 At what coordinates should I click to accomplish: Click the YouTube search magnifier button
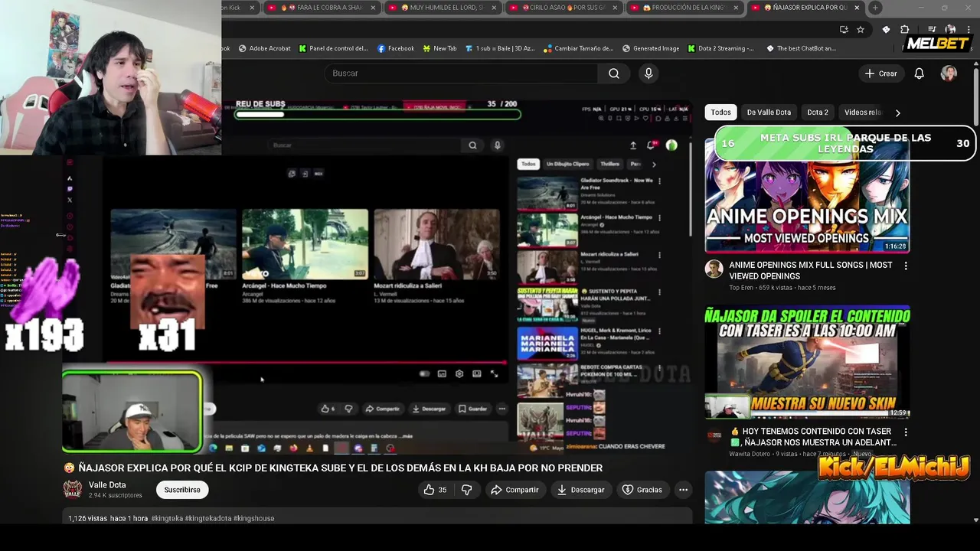[x=613, y=73]
